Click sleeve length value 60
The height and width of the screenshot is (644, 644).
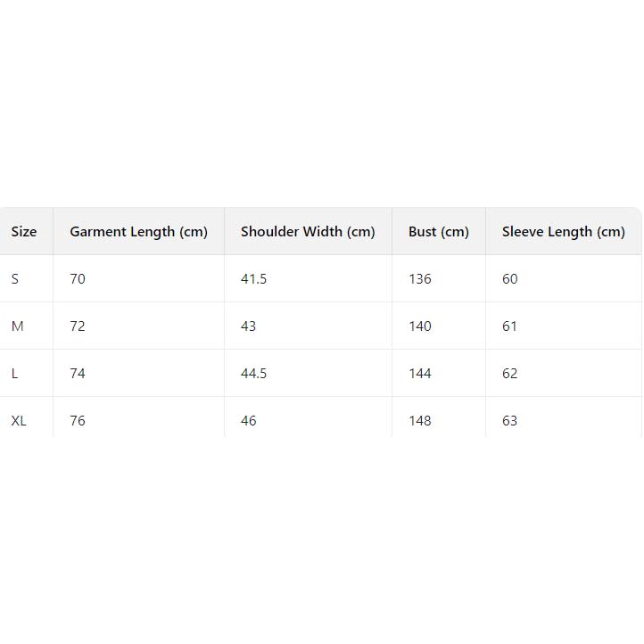click(509, 279)
